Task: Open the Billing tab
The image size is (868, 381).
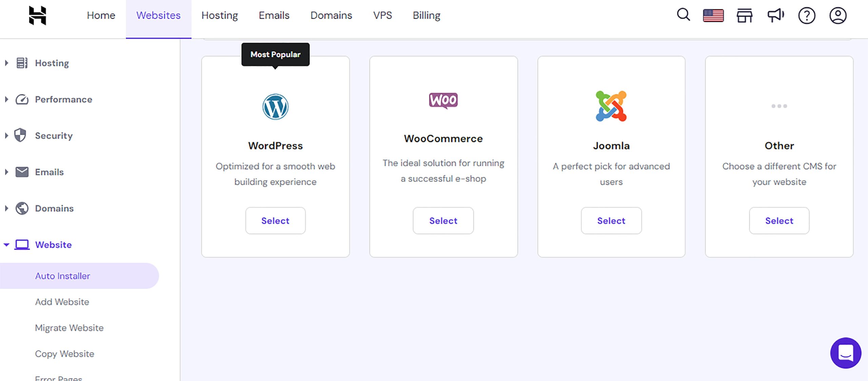Action: pos(427,16)
